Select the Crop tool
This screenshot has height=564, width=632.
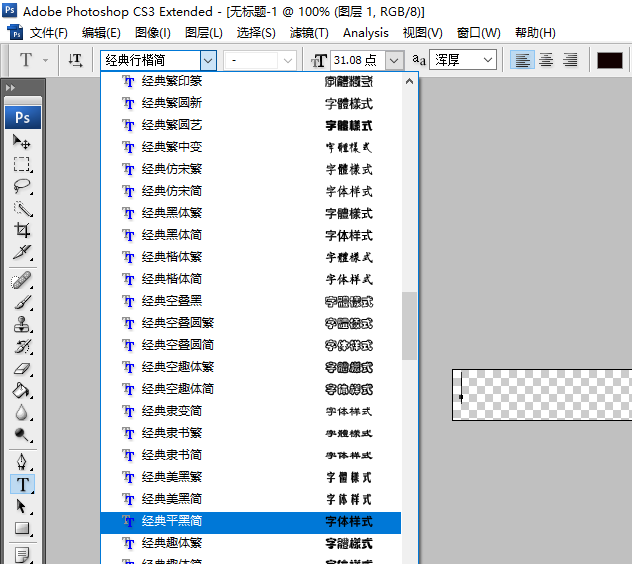point(22,230)
